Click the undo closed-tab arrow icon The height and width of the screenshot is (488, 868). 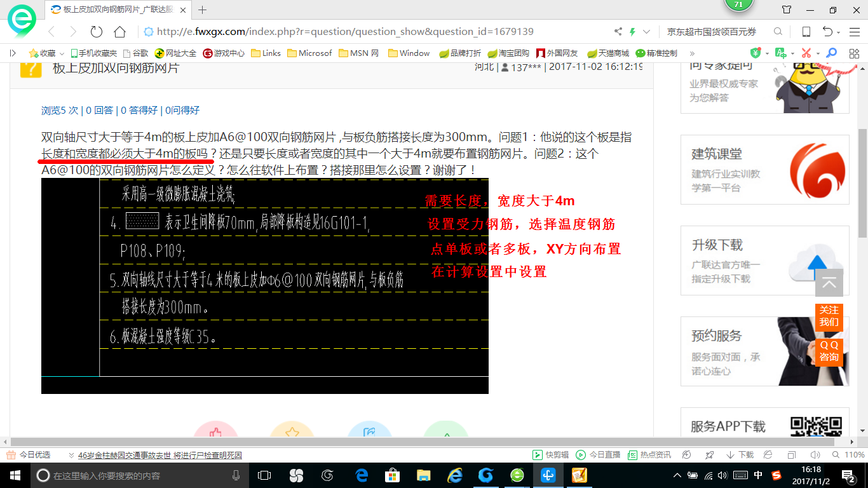pyautogui.click(x=827, y=32)
